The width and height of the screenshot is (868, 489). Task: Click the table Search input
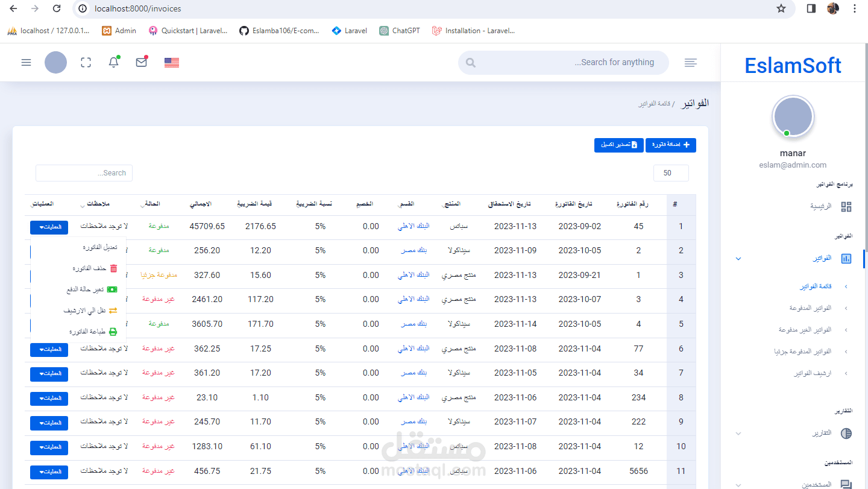84,173
